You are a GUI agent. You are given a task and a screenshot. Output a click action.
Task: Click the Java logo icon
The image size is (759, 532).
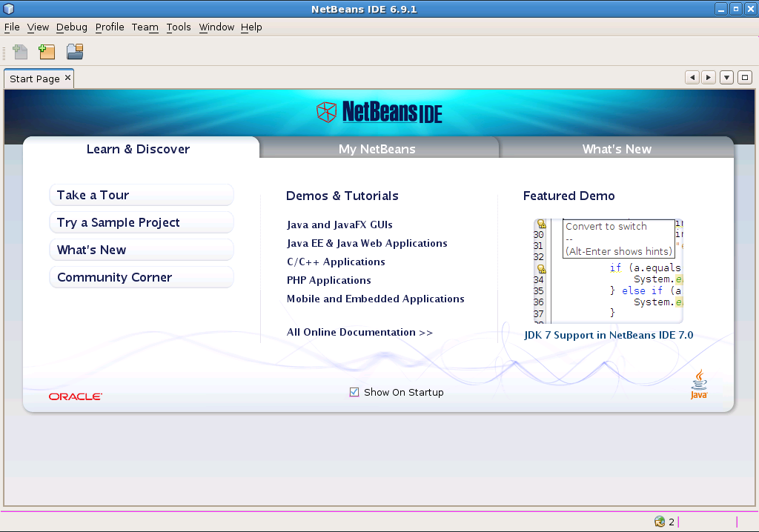click(699, 385)
